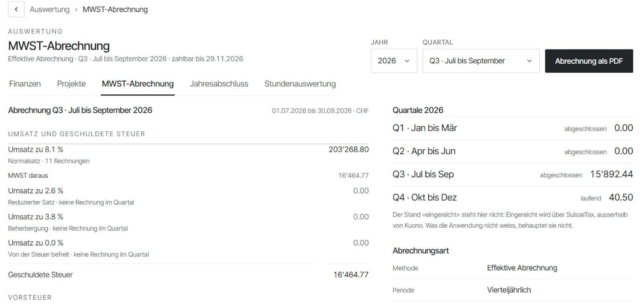Click the Quartale 2026 heading
This screenshot has width=644, height=307.
click(418, 110)
